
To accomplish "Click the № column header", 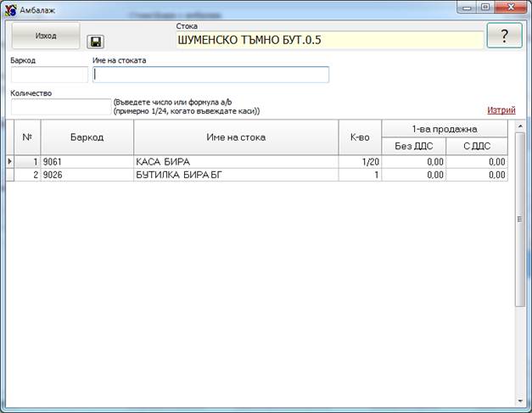I will point(27,137).
